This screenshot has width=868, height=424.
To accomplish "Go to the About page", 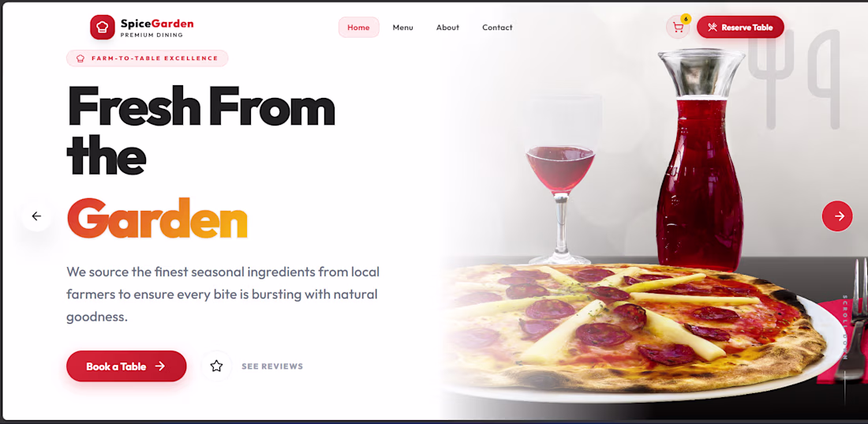I will tap(447, 27).
